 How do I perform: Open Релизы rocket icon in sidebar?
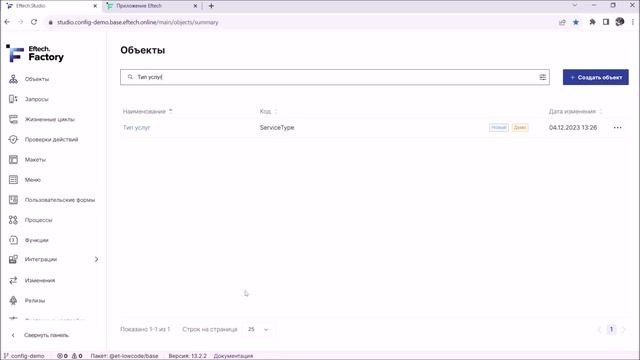pyautogui.click(x=13, y=300)
